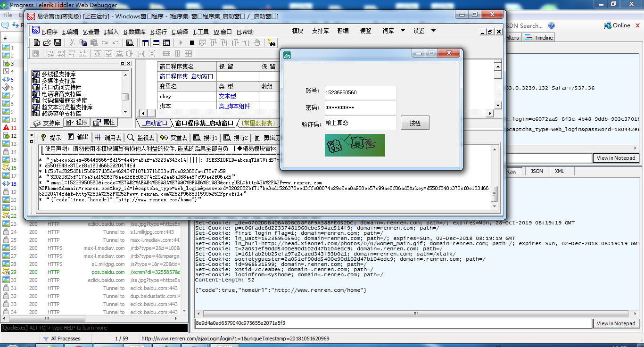Expand the 设置 dropdown arrow

click(x=433, y=31)
